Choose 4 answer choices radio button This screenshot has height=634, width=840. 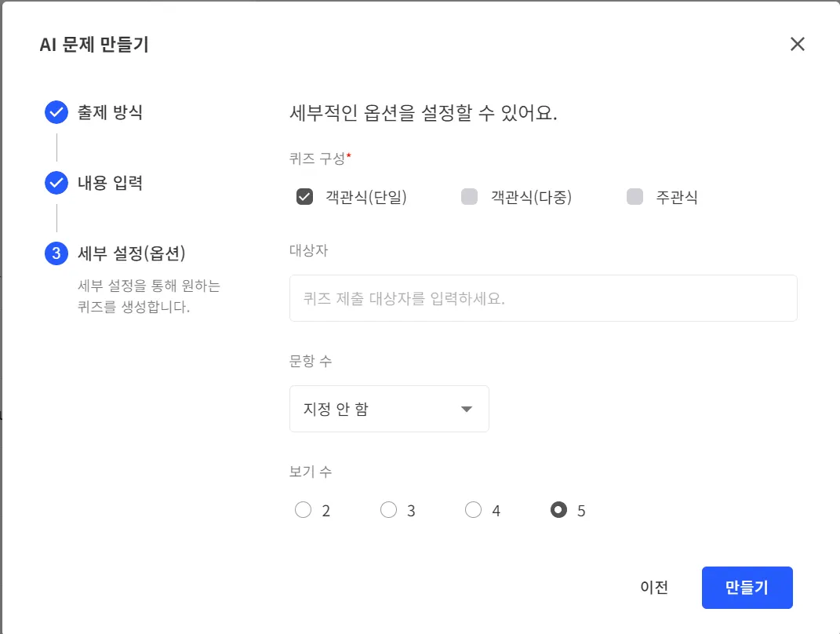point(473,511)
